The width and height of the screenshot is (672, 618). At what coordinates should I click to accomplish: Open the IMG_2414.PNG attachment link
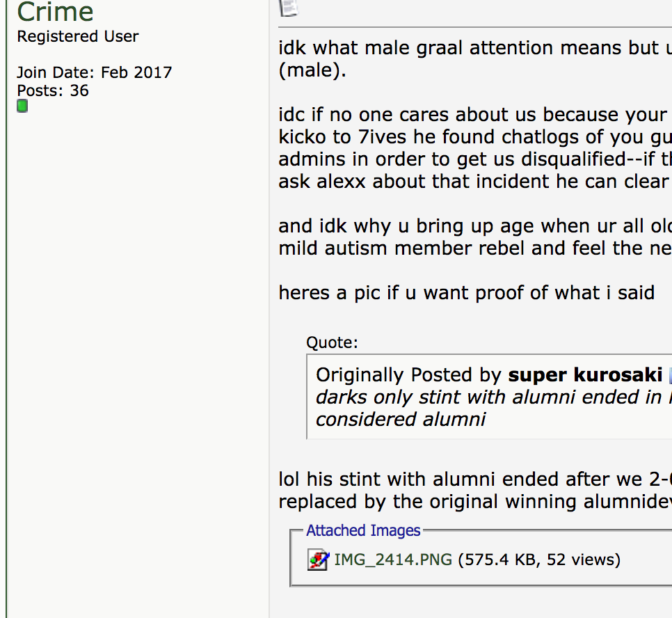[x=393, y=560]
